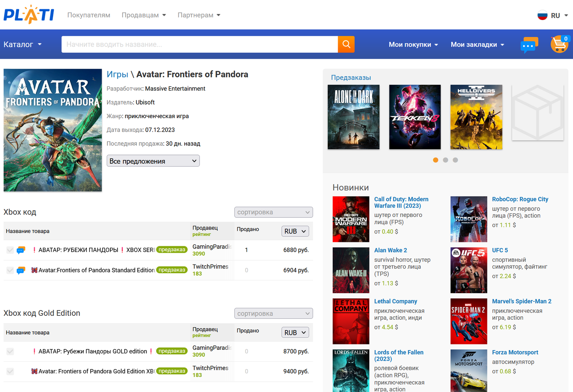Open Spider-Man 2 cover thumbnail
The height and width of the screenshot is (392, 573).
[469, 321]
